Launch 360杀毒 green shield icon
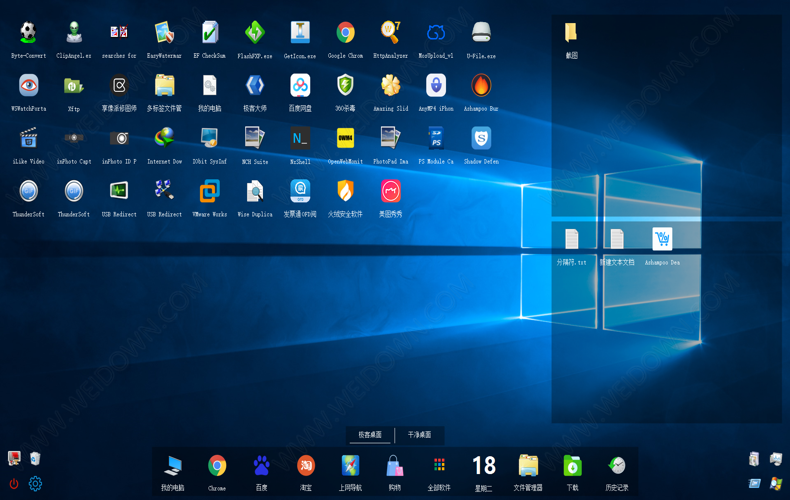This screenshot has height=500, width=790. tap(345, 86)
